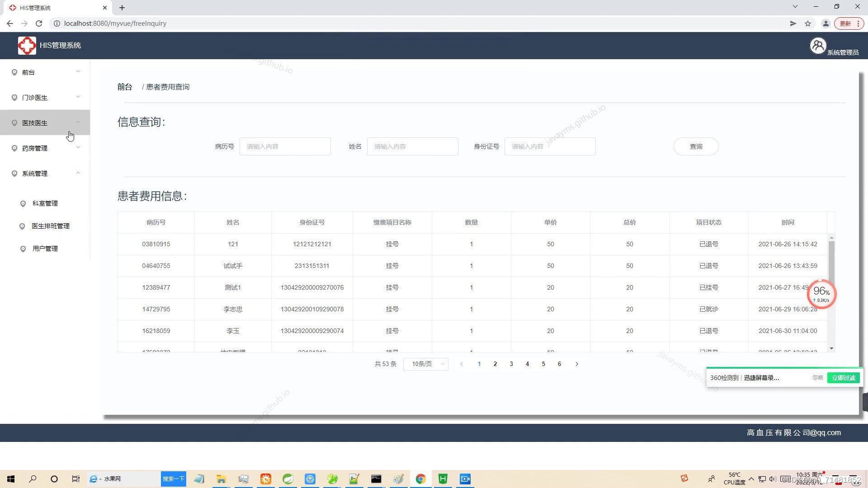This screenshot has height=488, width=868.
Task: Expand the 门诊医生 sidebar menu
Action: click(x=45, y=98)
